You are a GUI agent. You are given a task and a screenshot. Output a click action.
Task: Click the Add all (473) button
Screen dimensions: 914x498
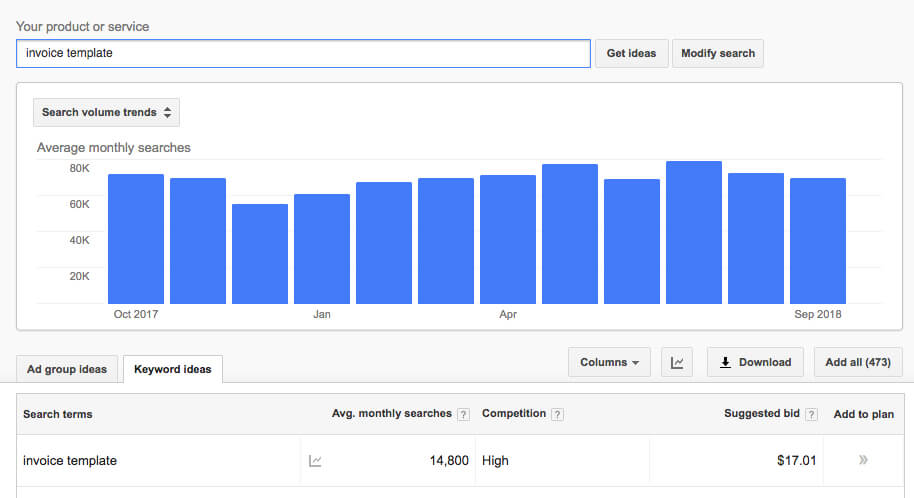coord(858,362)
